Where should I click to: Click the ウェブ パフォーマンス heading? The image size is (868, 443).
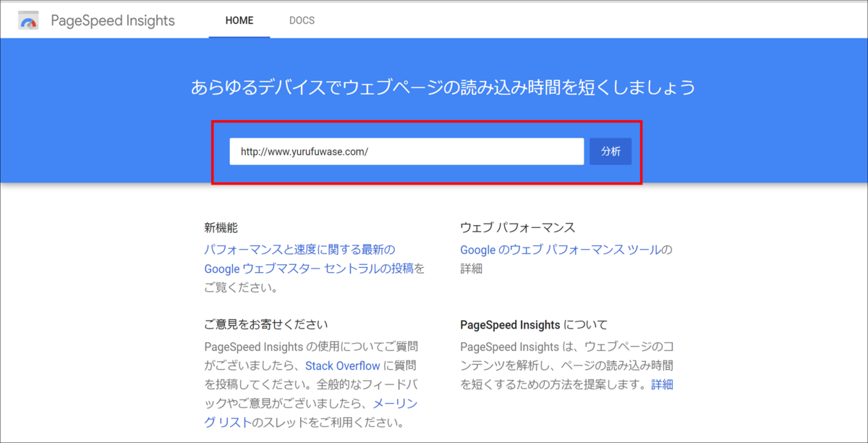point(518,227)
